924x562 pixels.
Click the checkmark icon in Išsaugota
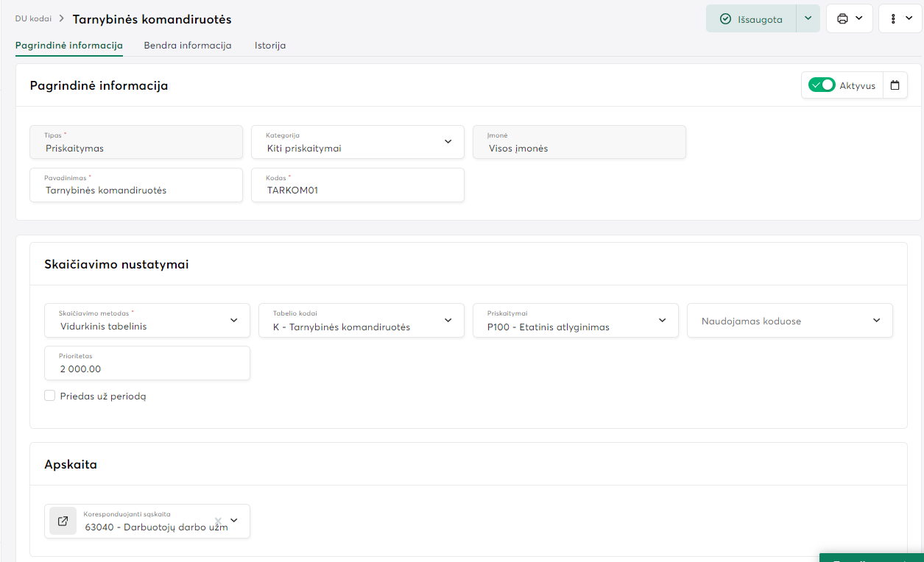[725, 19]
